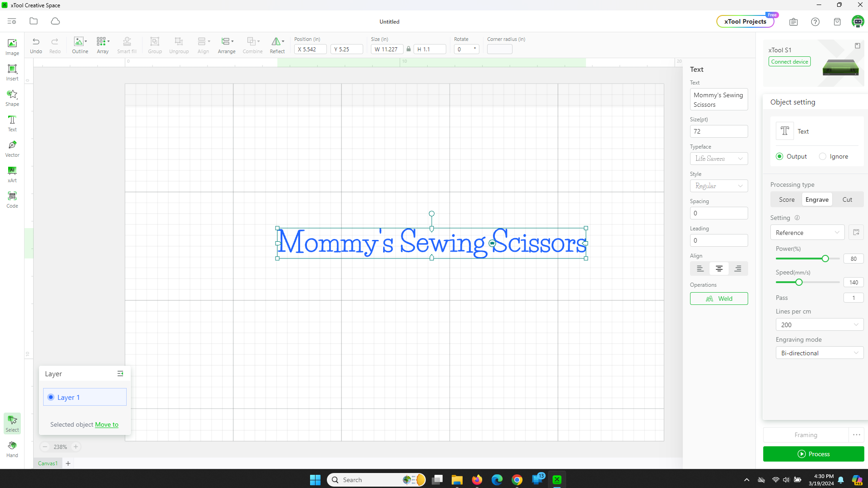Select the Ignore radio button
This screenshot has height=488, width=868.
point(823,156)
